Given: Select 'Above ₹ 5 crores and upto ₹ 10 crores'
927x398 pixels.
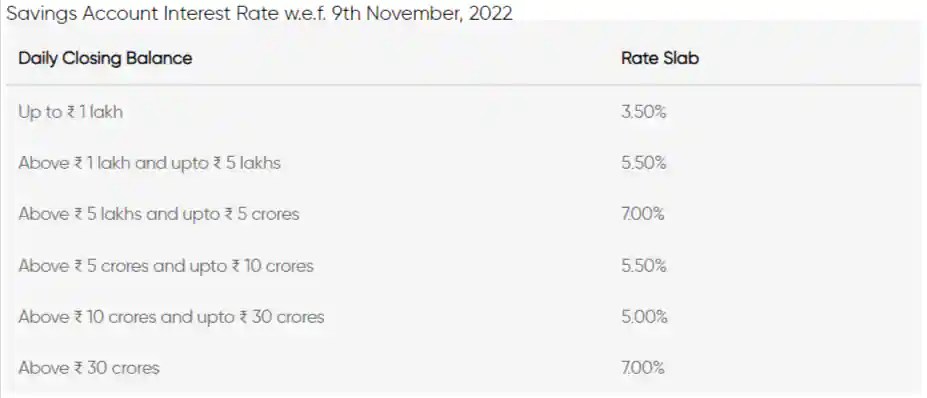Looking at the screenshot, I should [x=166, y=266].
